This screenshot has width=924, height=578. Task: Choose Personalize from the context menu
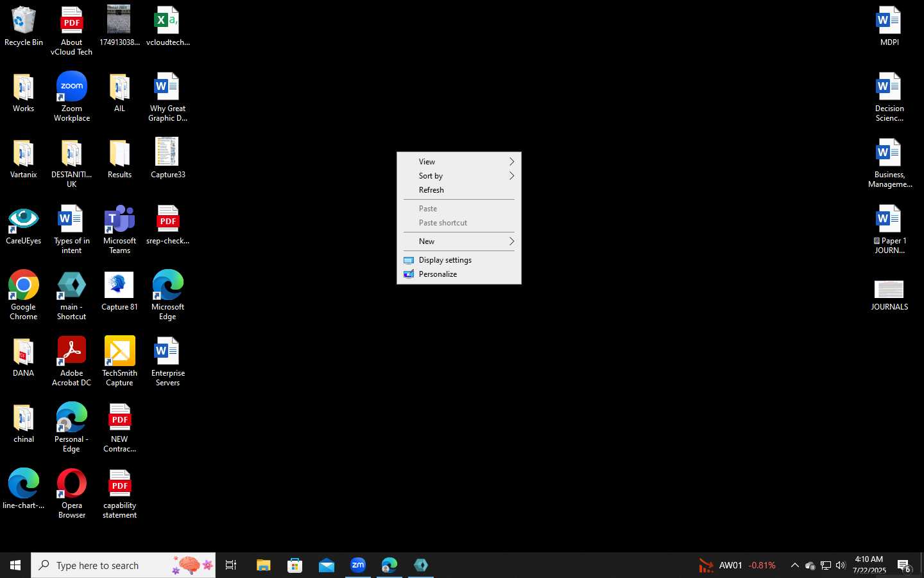(x=459, y=274)
